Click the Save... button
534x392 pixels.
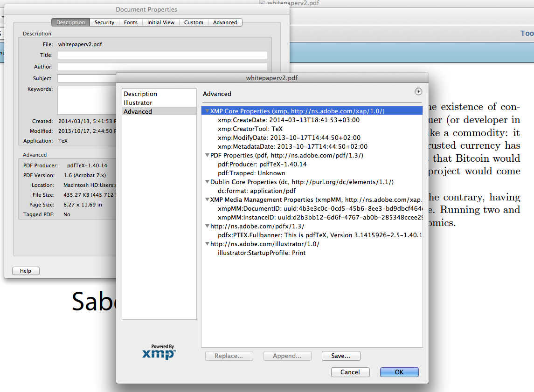click(341, 356)
